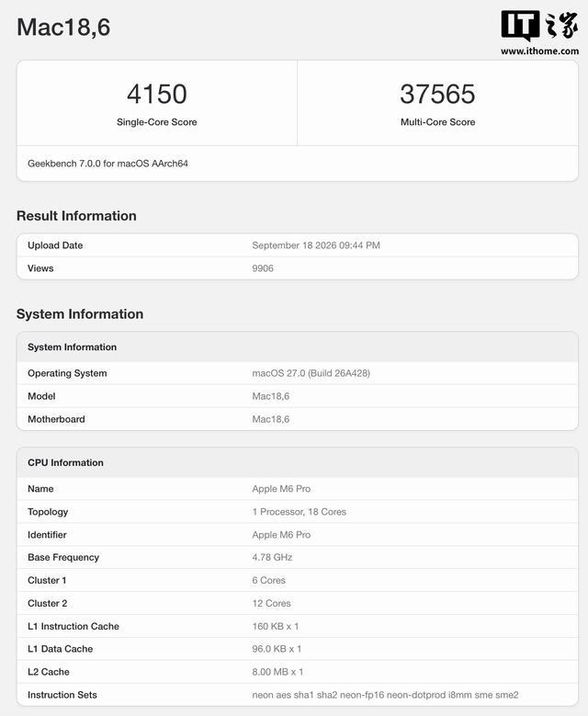Open the www.ithome.com watermark link
This screenshot has height=716, width=588.
pos(539,51)
